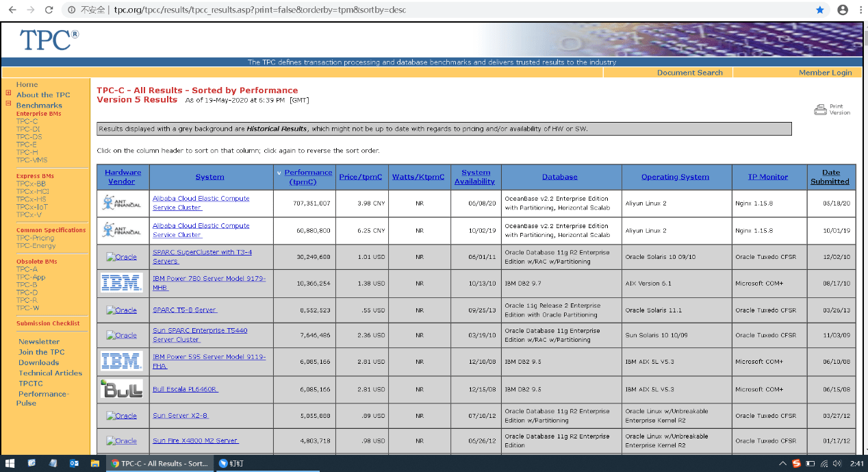Screen dimensions: 868x472
Task: Click the browser forward arrow
Action: coord(30,10)
